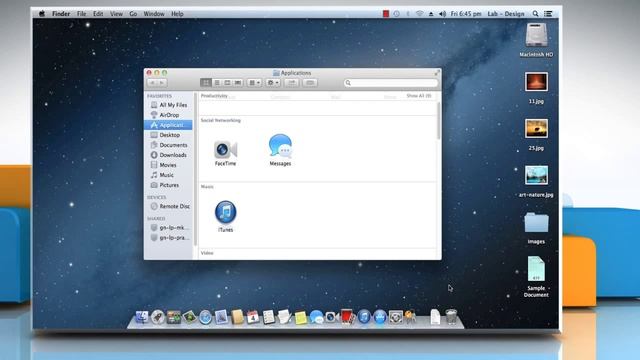Image resolution: width=640 pixels, height=360 pixels.
Task: Open Stickies yellow note in Dock
Action: (300, 317)
